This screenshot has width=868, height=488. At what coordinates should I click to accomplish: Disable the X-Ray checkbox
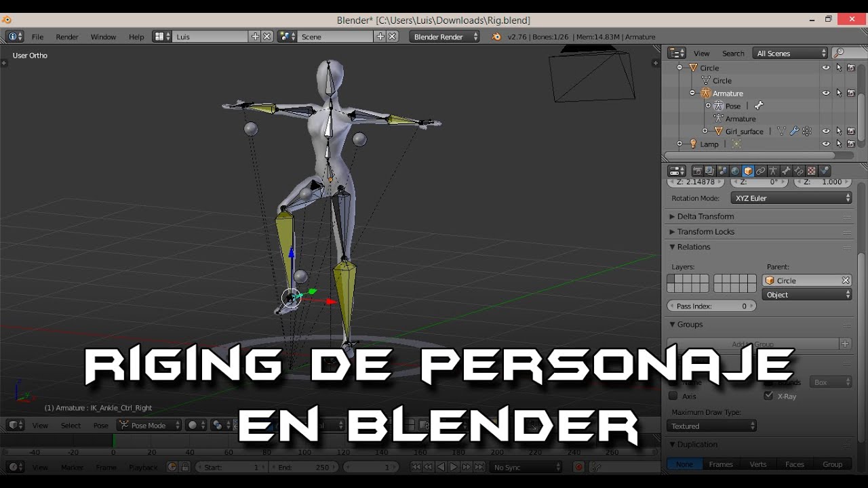tap(768, 396)
